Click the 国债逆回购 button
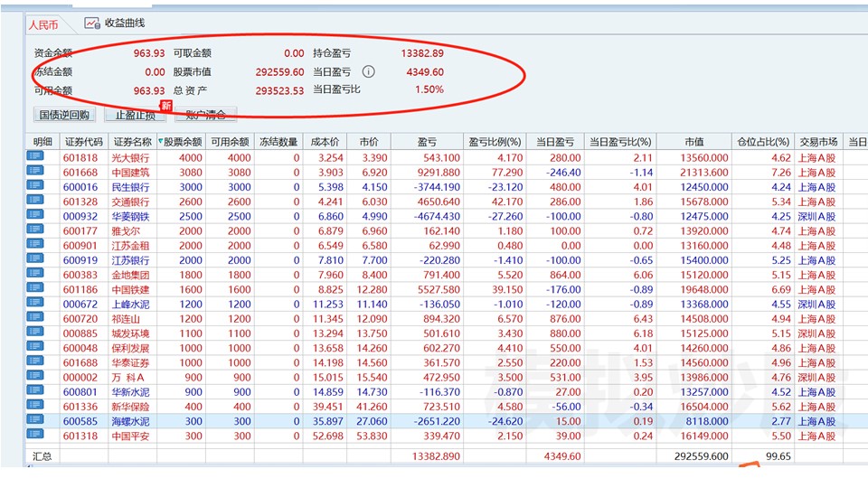868x488 pixels. tap(64, 115)
